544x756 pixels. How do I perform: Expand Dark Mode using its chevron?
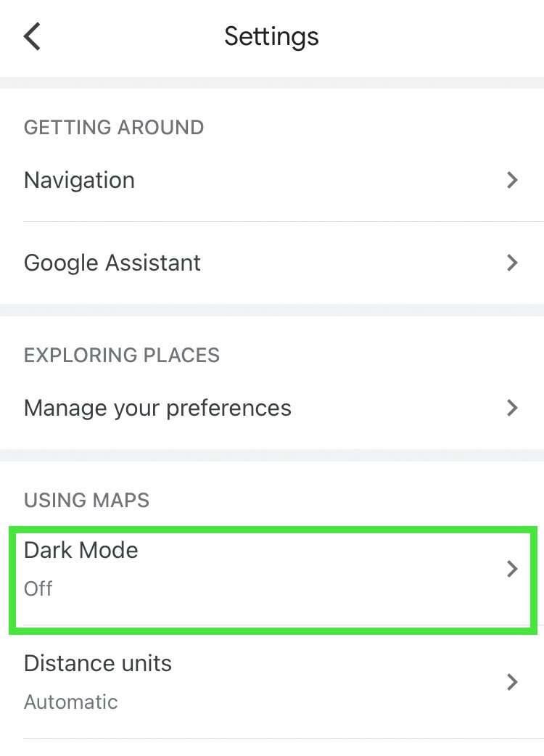point(512,569)
